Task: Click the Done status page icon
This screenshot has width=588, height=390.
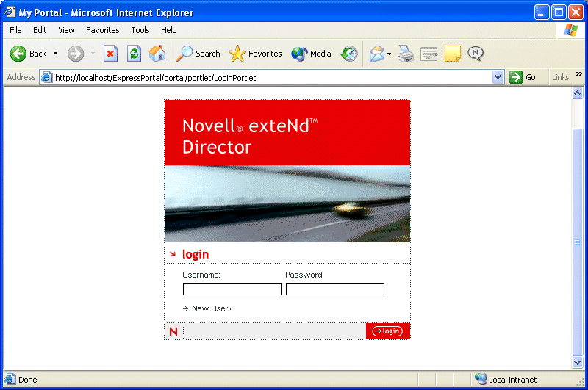Action: pos(10,379)
